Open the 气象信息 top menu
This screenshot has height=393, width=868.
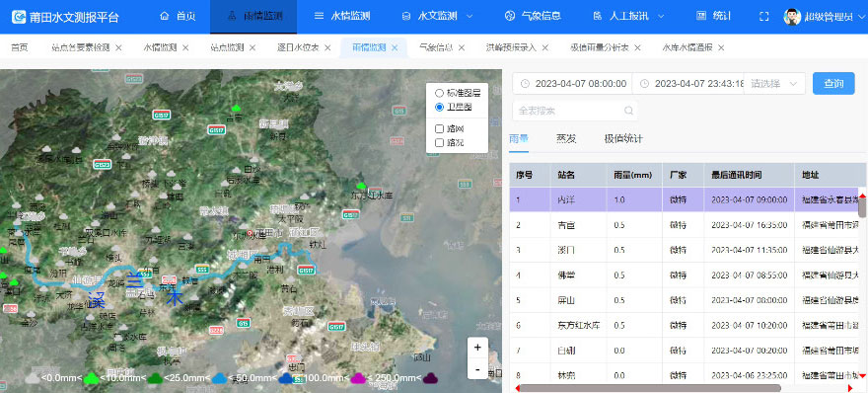[533, 16]
